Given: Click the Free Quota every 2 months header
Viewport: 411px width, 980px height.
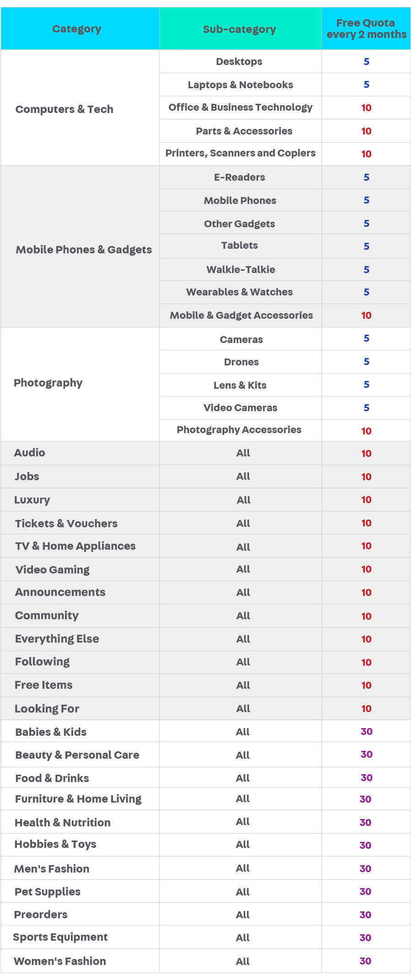Looking at the screenshot, I should click(366, 28).
